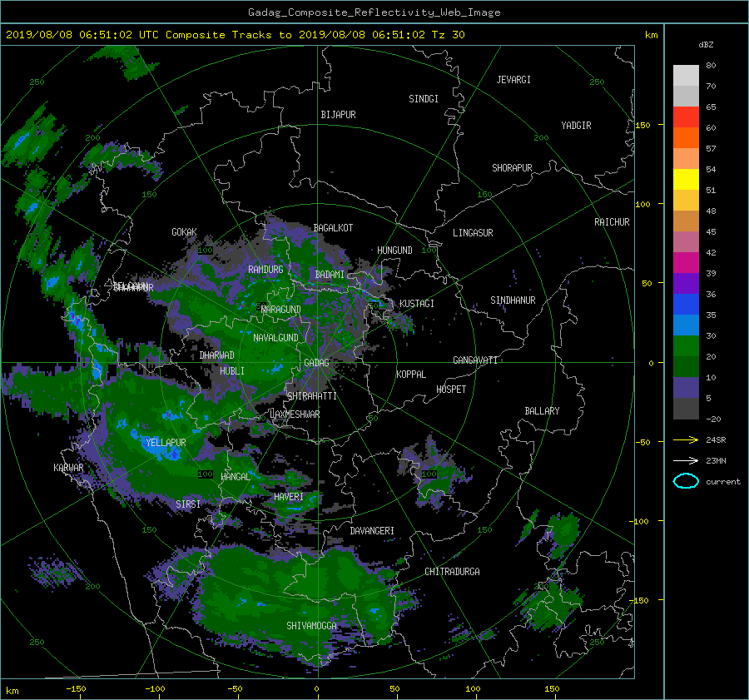Click the HUNGUND city label
This screenshot has width=749, height=700.
[x=394, y=251]
